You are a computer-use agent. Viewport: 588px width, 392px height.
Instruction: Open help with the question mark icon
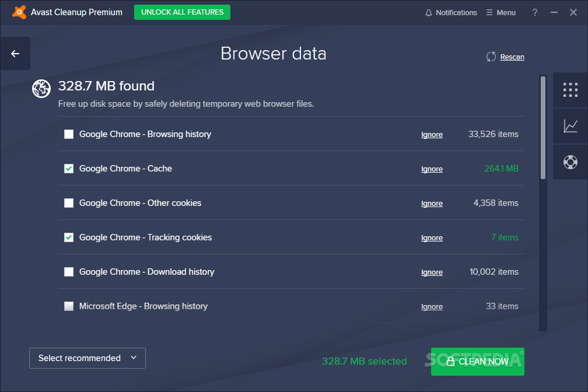point(535,12)
